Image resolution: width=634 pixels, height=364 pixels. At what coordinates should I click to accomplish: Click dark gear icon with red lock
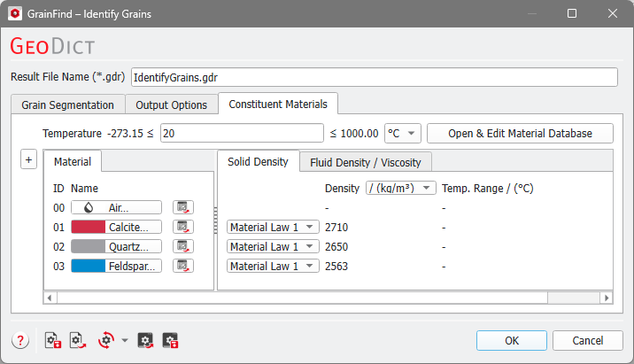click(x=170, y=341)
